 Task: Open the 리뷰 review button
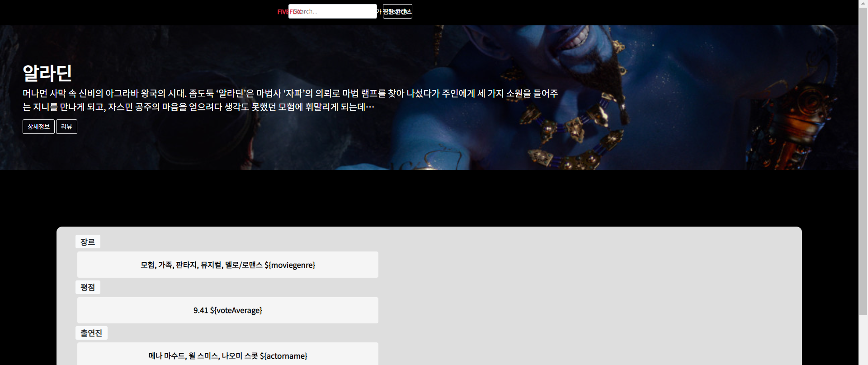[66, 127]
